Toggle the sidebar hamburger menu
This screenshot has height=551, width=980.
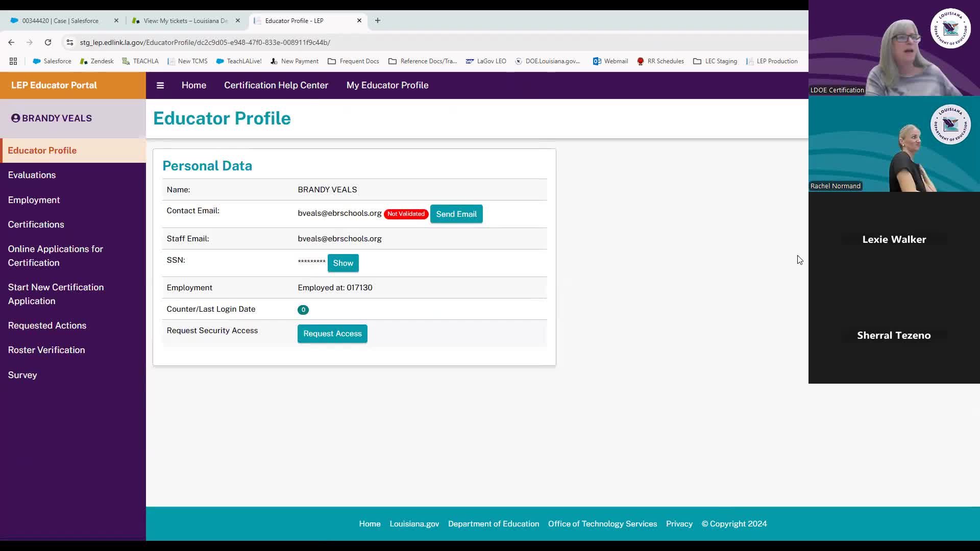[x=160, y=85]
